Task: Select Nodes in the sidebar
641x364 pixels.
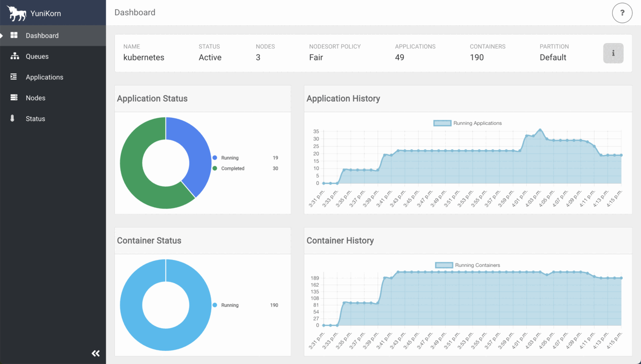Action: [x=35, y=98]
